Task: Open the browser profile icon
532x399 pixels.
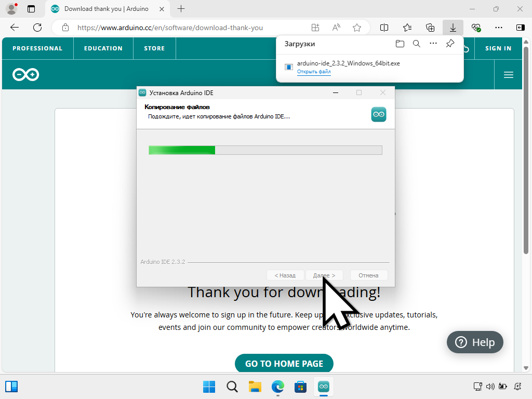Action: click(x=11, y=9)
